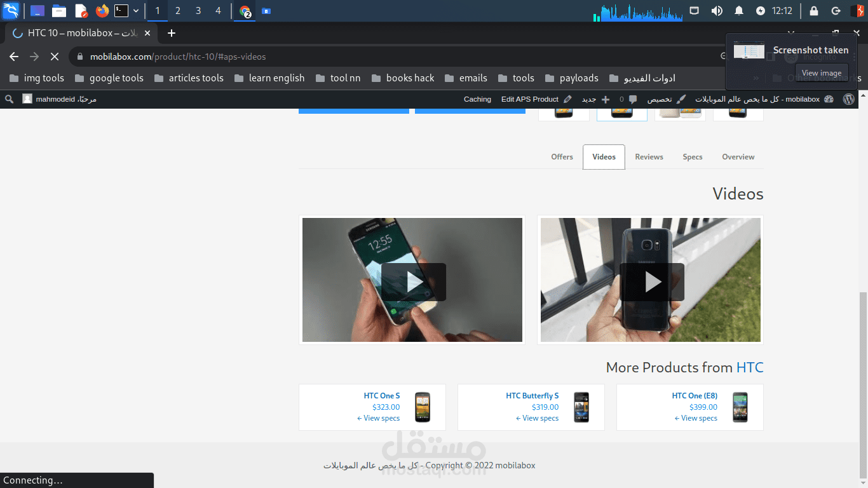The width and height of the screenshot is (868, 488).
Task: Expand the terminal launcher dropdown arrow
Action: point(135,11)
